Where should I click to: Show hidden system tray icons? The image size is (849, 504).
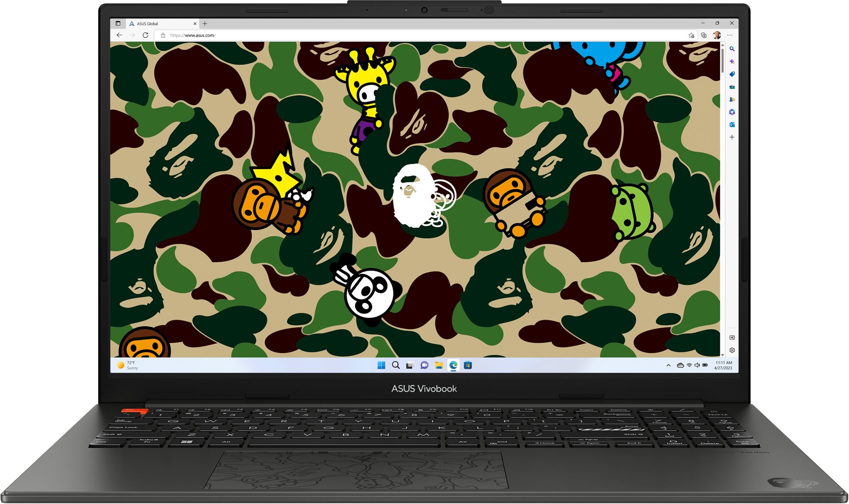point(669,365)
